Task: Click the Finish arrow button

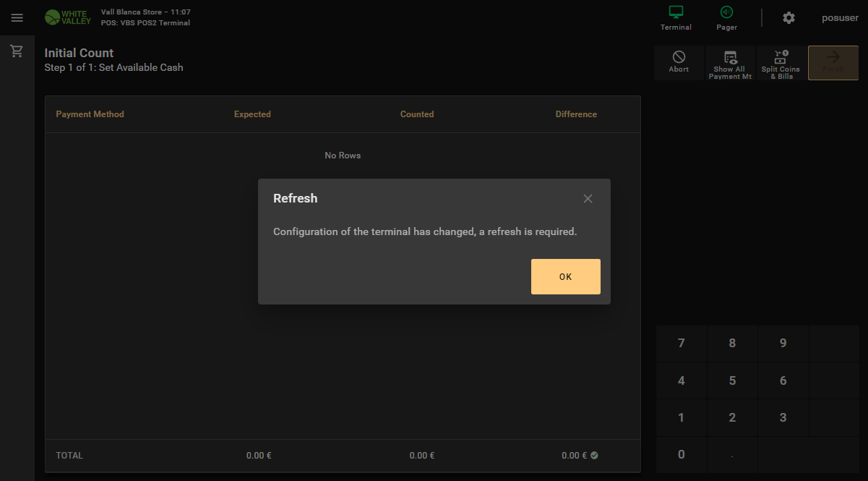Action: tap(833, 63)
